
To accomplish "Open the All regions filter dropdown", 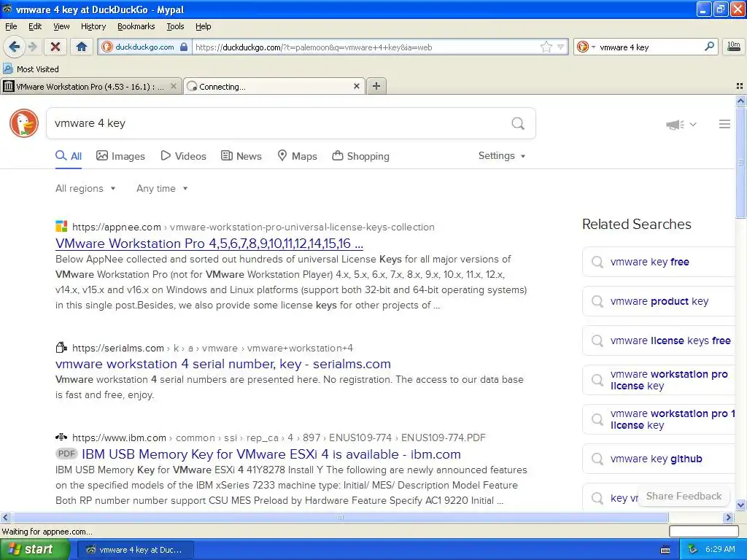I will click(85, 189).
